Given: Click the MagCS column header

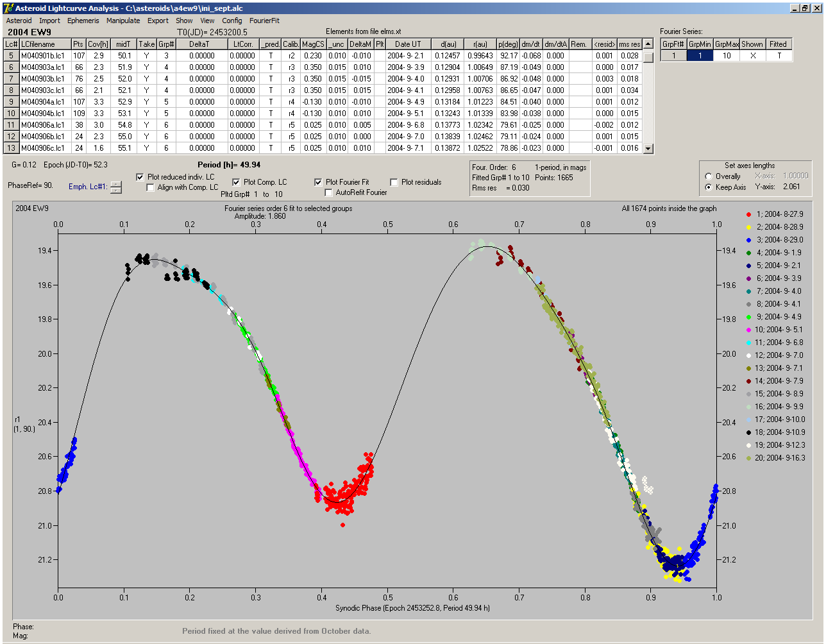Looking at the screenshot, I should click(313, 44).
